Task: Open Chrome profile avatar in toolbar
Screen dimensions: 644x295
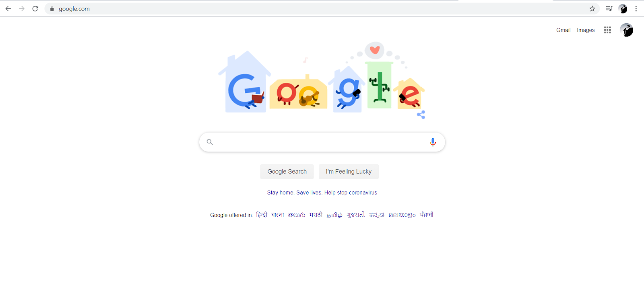Action: click(623, 8)
